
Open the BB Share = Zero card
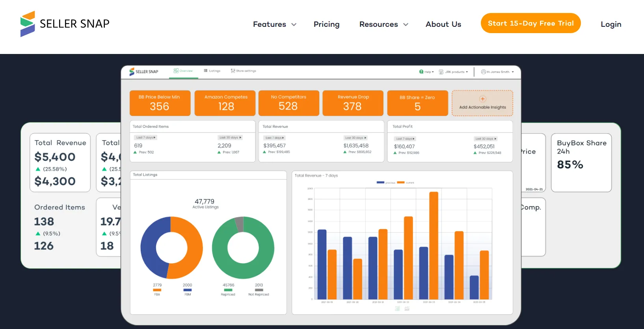click(x=418, y=103)
